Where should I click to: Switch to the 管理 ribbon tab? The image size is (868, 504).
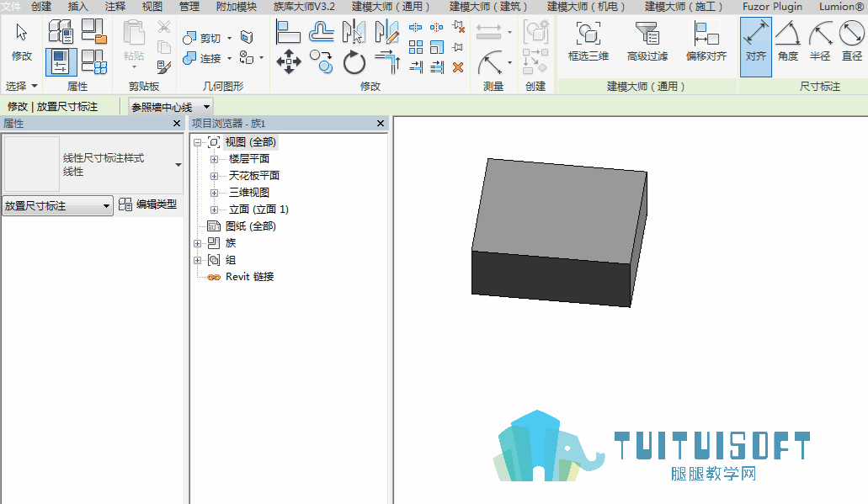[x=189, y=7]
